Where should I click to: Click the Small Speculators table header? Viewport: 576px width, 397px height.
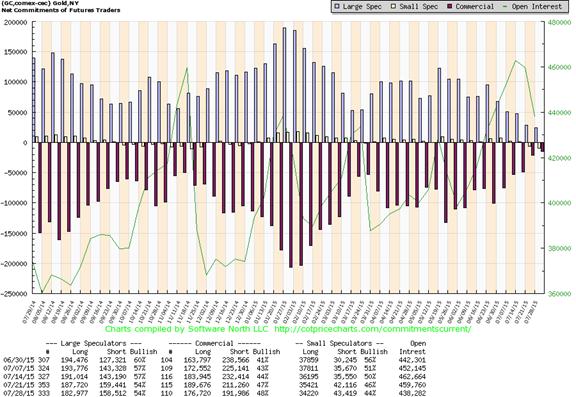click(340, 344)
